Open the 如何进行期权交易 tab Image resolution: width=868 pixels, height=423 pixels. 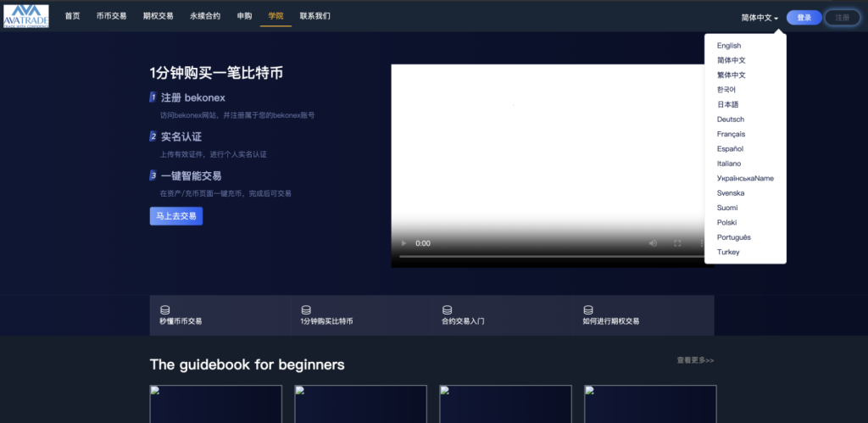[643, 315]
